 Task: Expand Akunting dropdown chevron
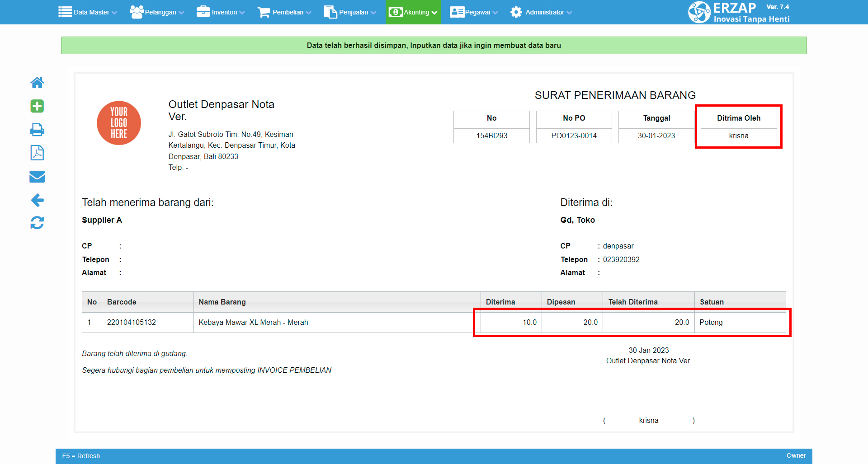coord(434,13)
